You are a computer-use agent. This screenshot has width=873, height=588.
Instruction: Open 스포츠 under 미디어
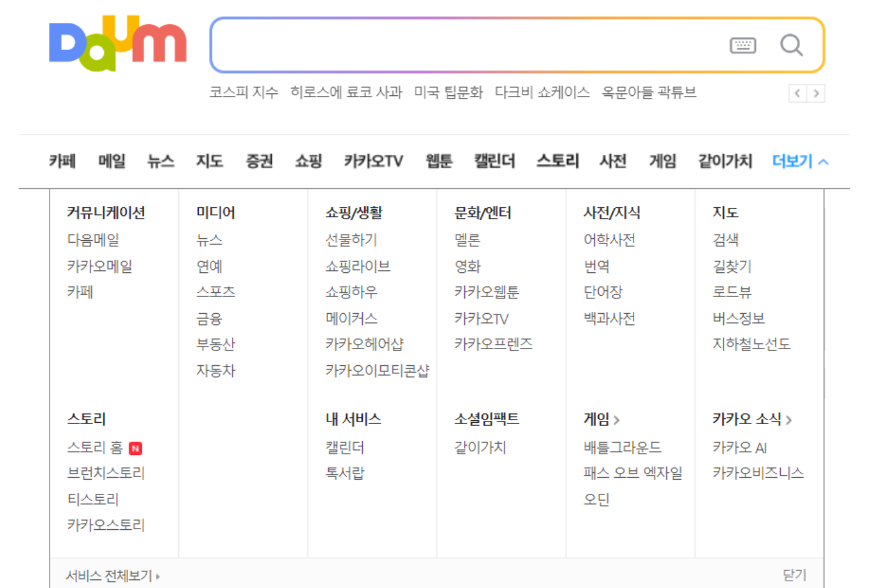point(215,292)
